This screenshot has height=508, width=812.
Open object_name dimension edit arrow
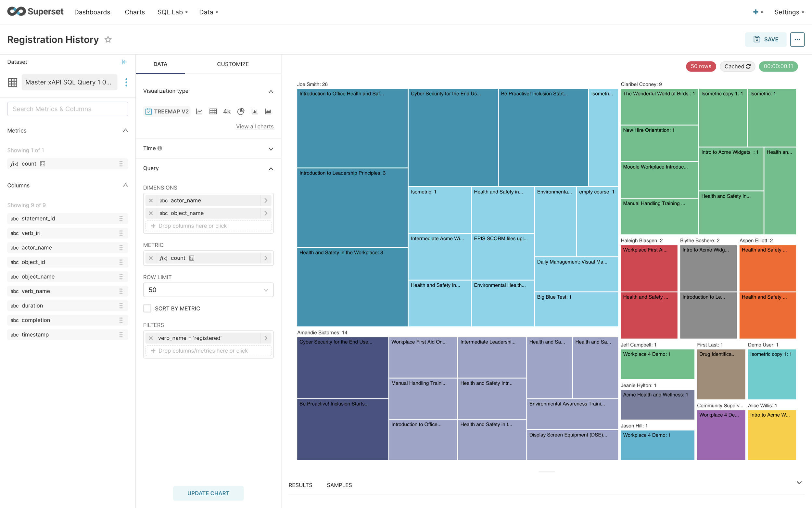pos(266,213)
